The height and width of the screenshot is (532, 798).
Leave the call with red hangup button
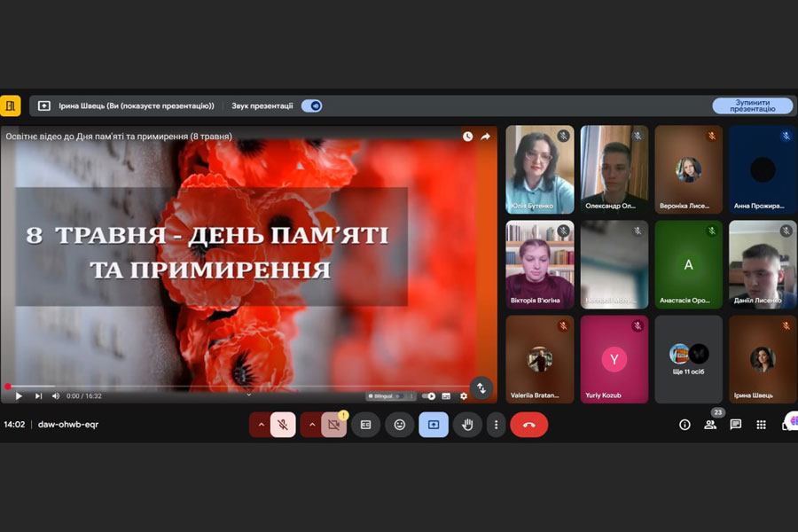pos(528,425)
